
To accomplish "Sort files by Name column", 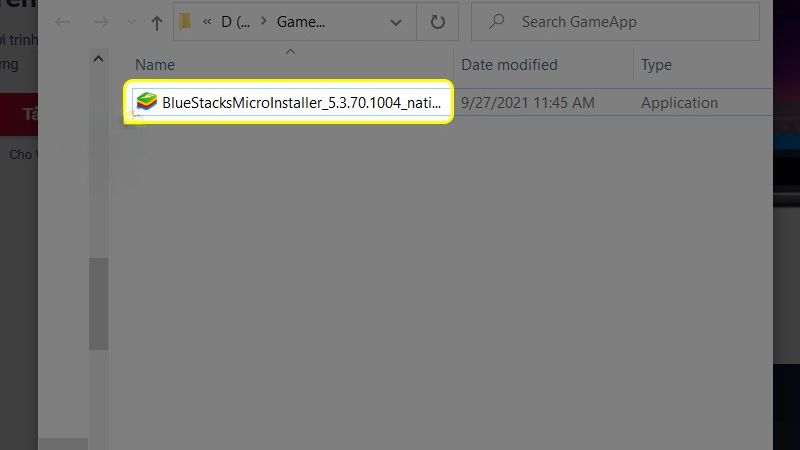I will [x=155, y=65].
